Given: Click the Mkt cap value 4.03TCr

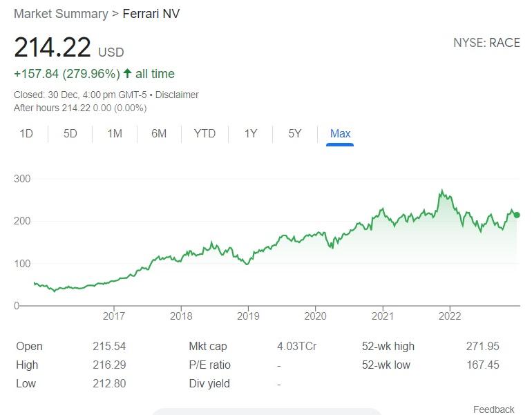Looking at the screenshot, I should pyautogui.click(x=296, y=346).
